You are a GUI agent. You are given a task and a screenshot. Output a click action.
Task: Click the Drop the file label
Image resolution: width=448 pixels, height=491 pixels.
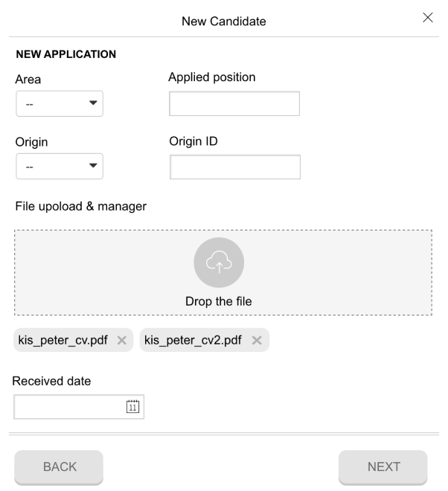(219, 301)
